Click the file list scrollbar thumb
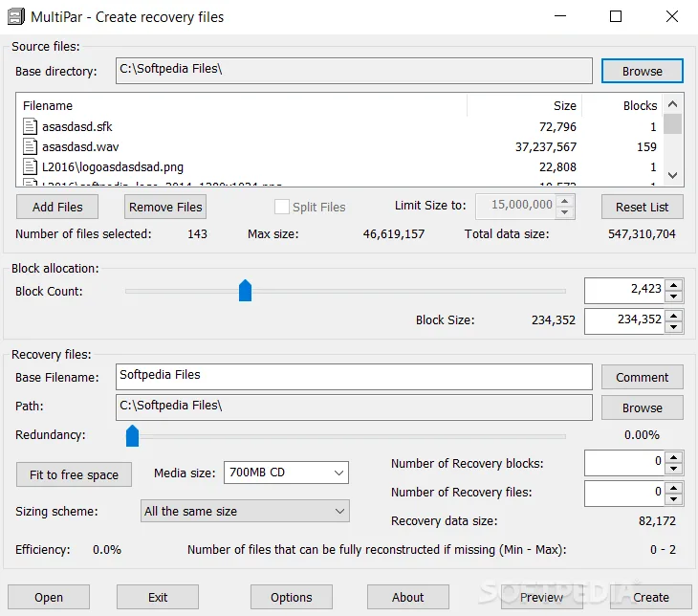This screenshot has height=616, width=698. [672, 123]
